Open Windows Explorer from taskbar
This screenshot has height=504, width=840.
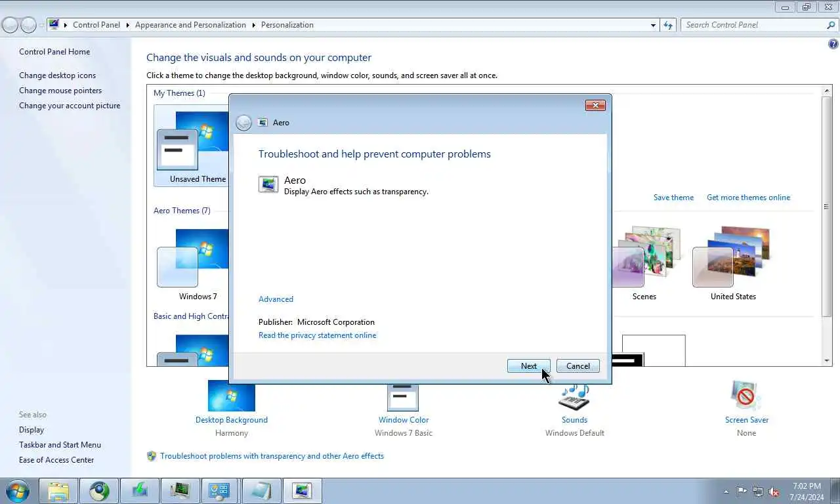58,491
